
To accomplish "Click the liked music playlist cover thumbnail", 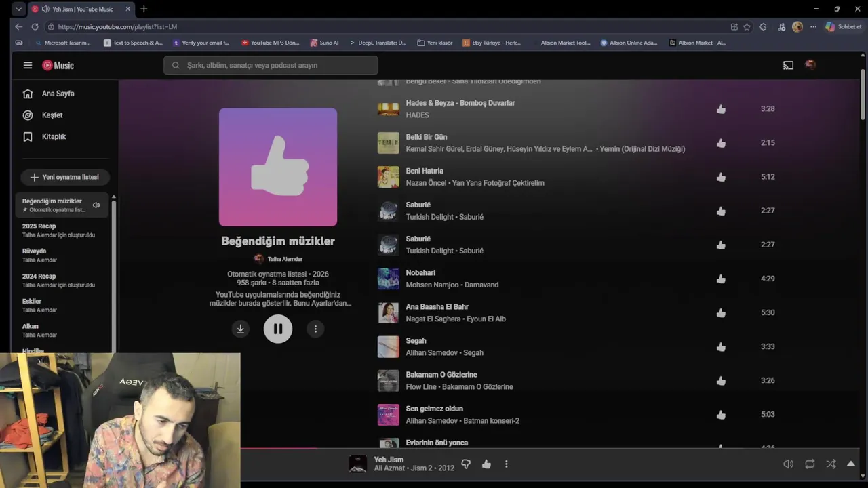I will (278, 167).
